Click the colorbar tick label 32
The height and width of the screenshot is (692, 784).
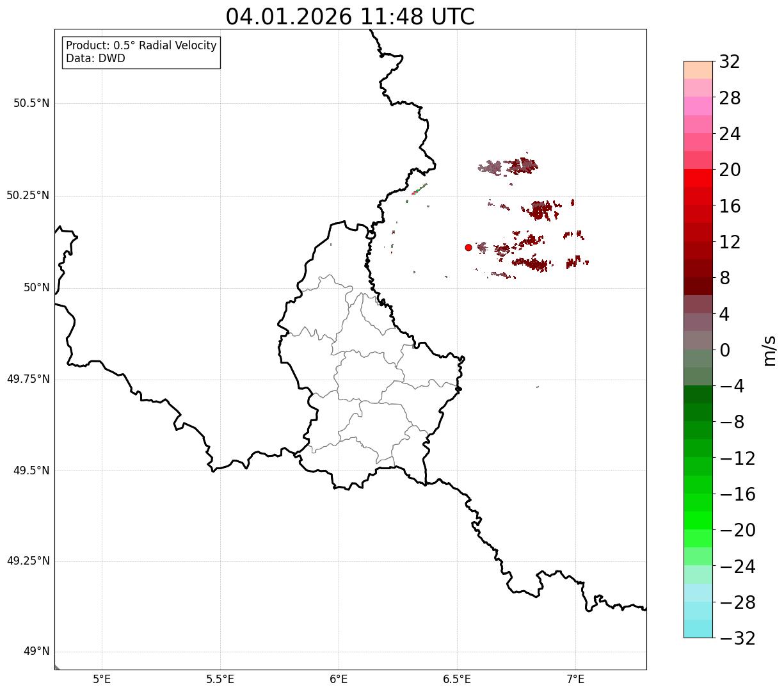[730, 62]
